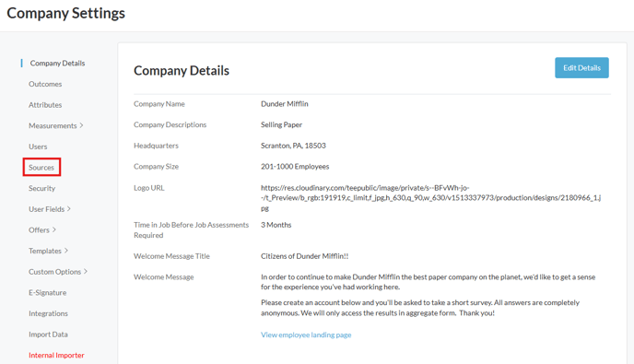Click the Logo URL field label
The height and width of the screenshot is (364, 634).
[x=149, y=188]
